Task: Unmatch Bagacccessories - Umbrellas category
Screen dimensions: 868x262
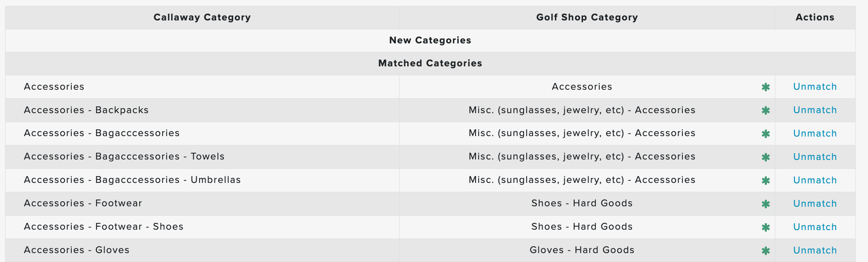Action: [x=815, y=180]
